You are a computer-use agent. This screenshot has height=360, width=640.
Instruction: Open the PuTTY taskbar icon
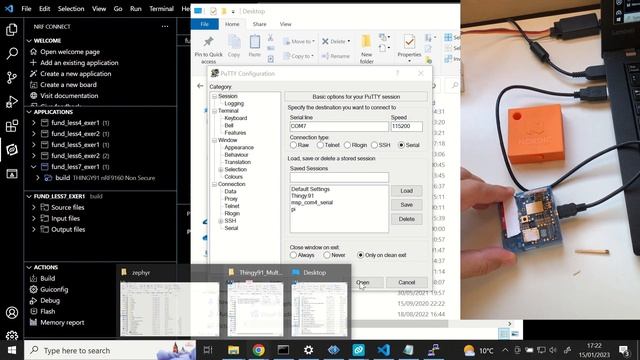tap(433, 350)
